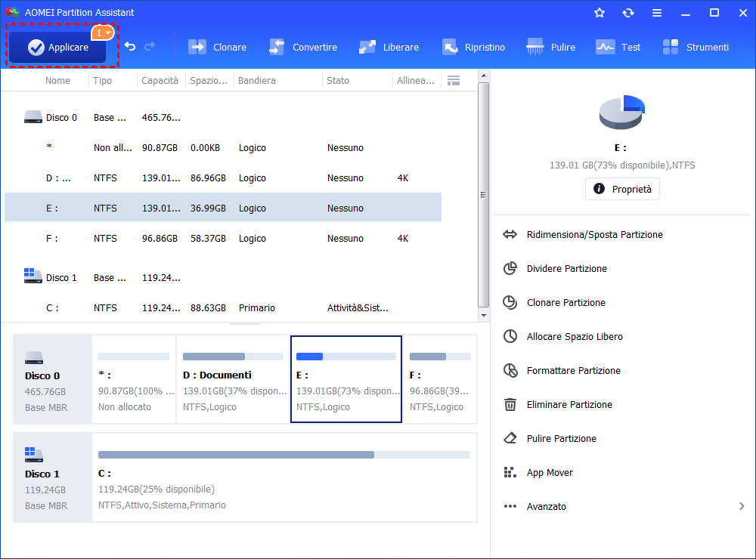Sort by Stato column header
The image size is (756, 559).
[x=337, y=81]
